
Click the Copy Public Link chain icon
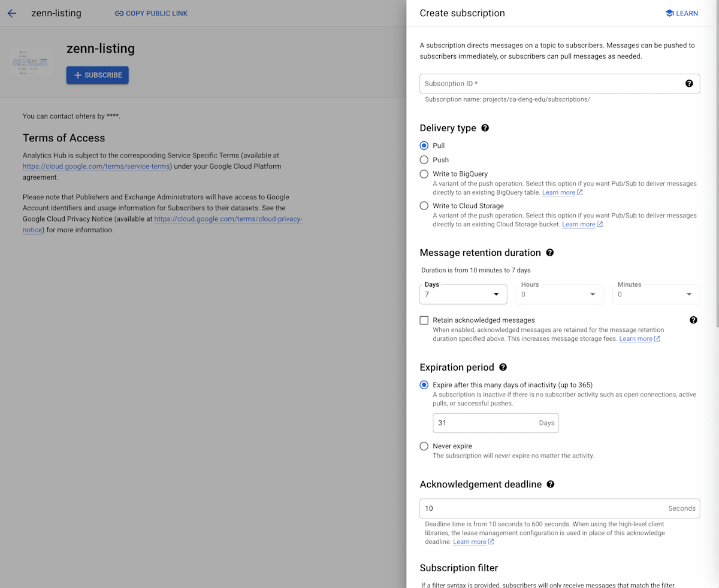pyautogui.click(x=119, y=13)
